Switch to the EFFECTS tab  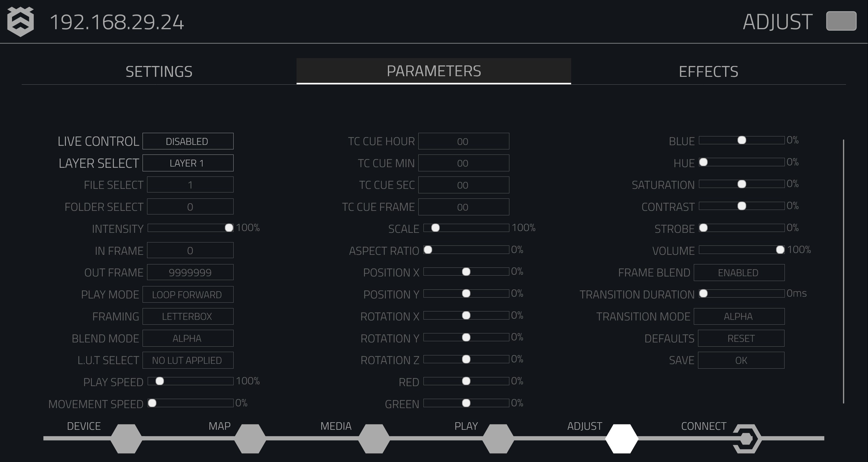click(x=707, y=71)
